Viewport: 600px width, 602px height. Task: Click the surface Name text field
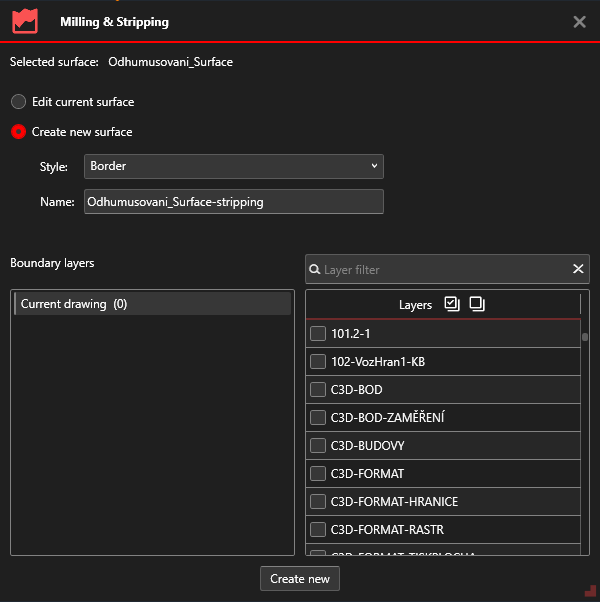tap(234, 202)
